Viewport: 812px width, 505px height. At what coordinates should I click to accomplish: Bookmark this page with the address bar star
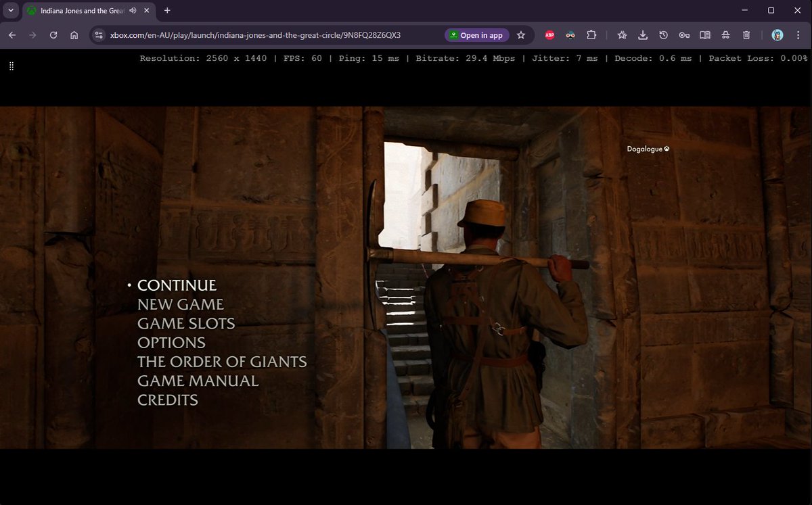coord(521,35)
